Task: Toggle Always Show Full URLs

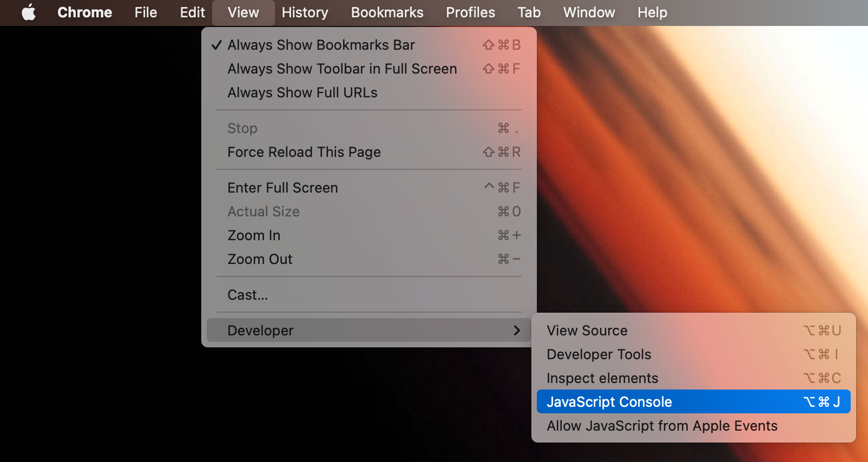Action: (x=369, y=93)
